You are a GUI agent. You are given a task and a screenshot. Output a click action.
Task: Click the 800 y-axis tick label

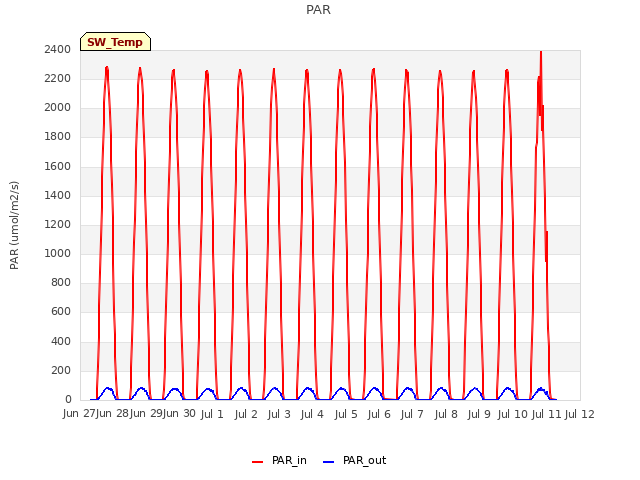click(x=61, y=282)
